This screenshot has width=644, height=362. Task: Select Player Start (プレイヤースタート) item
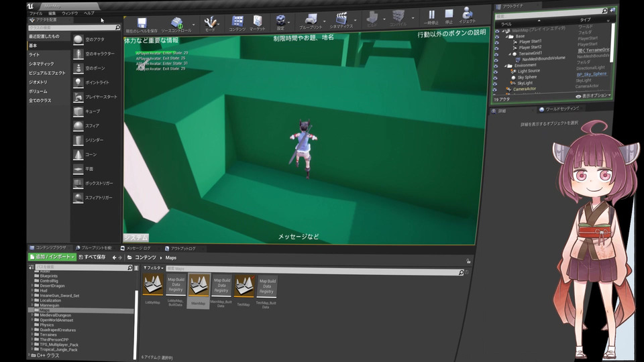click(96, 97)
